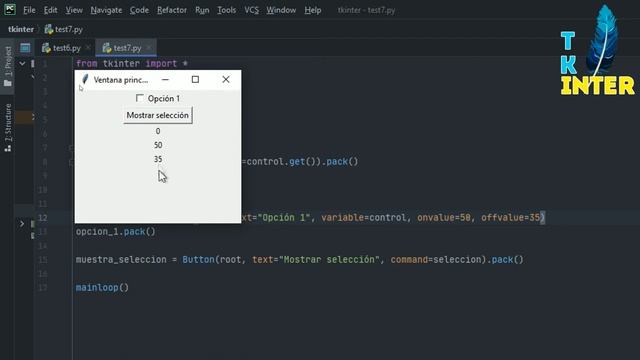The height and width of the screenshot is (360, 640).
Task: Open the Edit menu
Action: pyautogui.click(x=51, y=10)
